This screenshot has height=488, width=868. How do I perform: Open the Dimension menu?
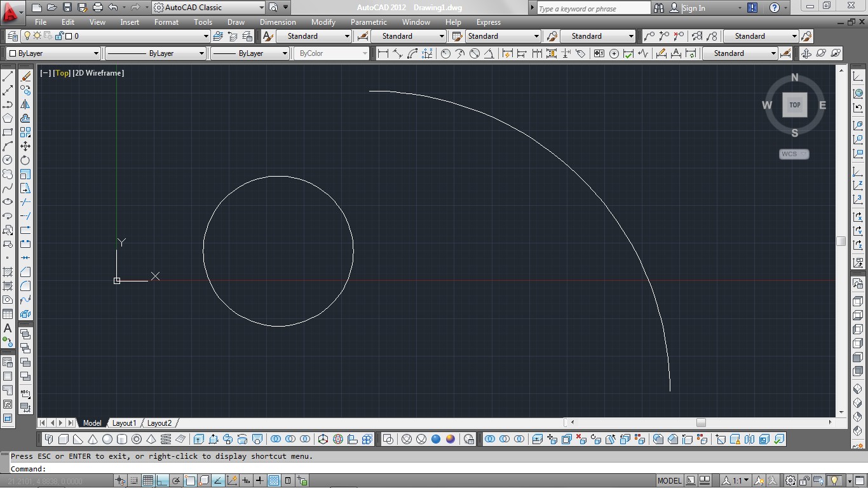(278, 22)
